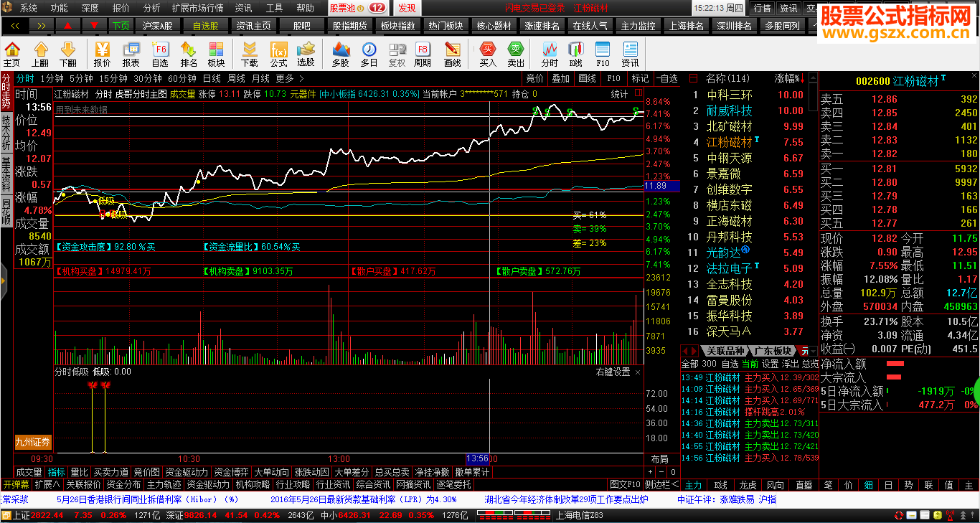980x523 pixels.
Task: Click the 沪深A股 button
Action: (x=157, y=25)
